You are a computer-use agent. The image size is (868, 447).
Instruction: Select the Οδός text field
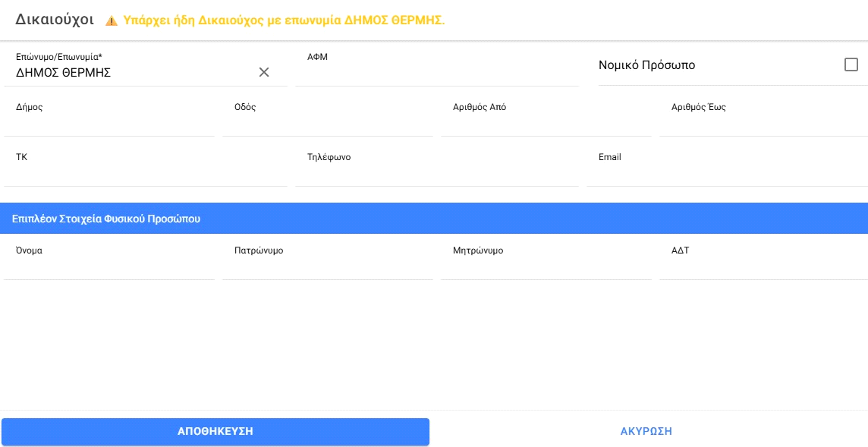click(327, 123)
